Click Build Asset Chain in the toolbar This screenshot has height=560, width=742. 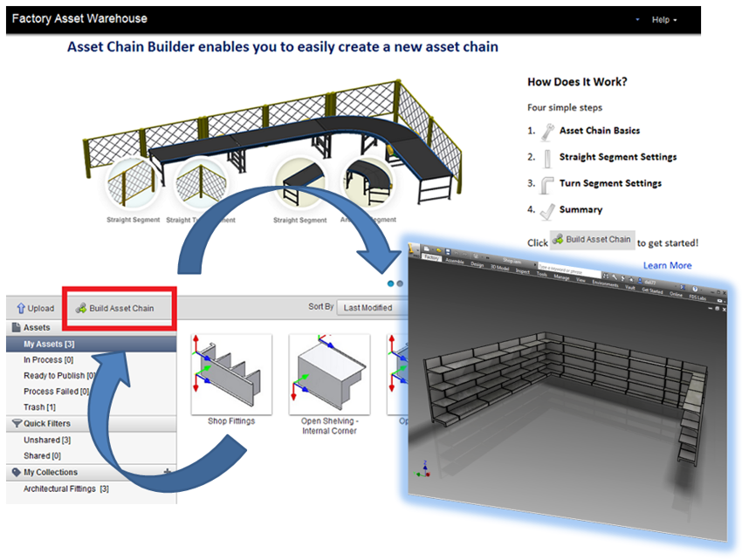[115, 309]
